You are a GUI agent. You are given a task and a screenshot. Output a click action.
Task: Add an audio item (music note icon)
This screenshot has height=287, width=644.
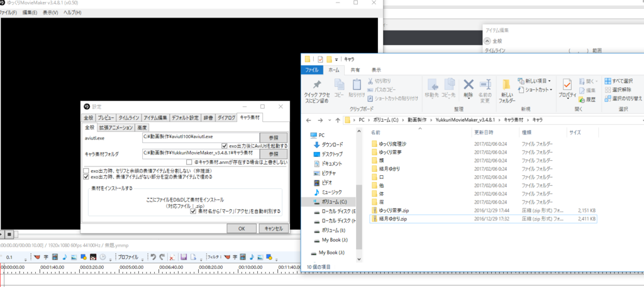[x=65, y=257]
